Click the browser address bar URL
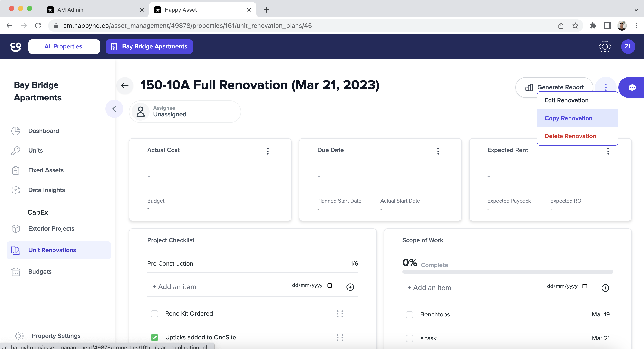Image resolution: width=644 pixels, height=349 pixels. coord(187,26)
